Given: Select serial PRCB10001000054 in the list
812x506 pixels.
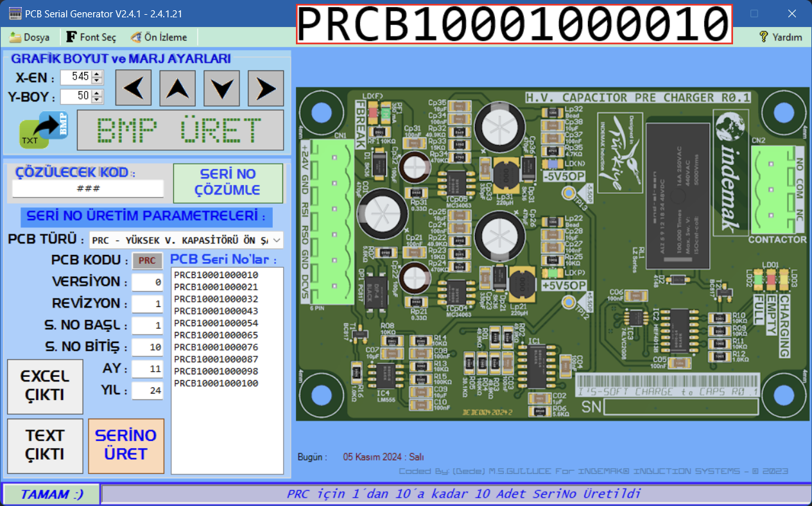Looking at the screenshot, I should click(216, 323).
